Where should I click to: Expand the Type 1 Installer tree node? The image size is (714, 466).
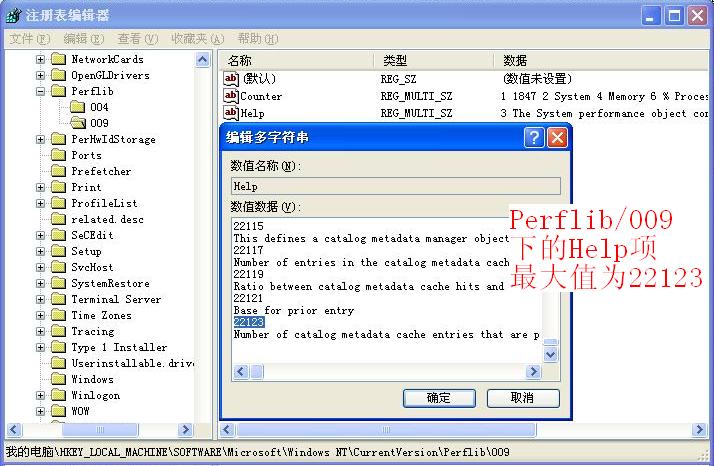[x=41, y=348]
